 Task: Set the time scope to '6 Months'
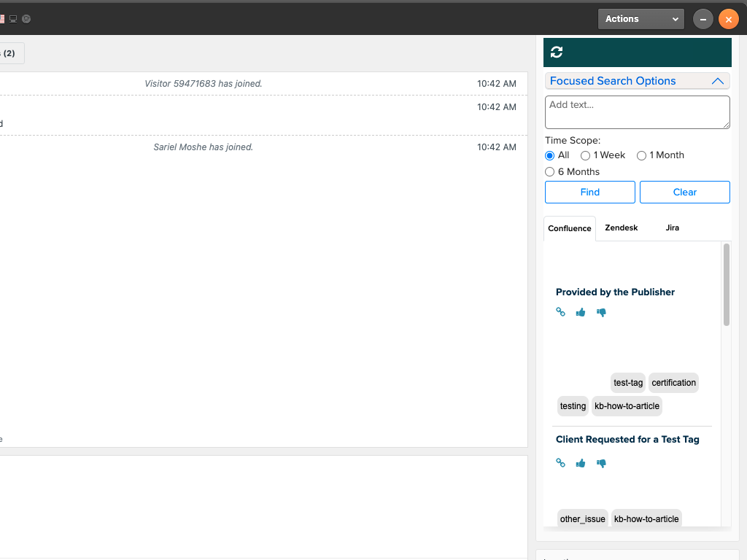(550, 172)
